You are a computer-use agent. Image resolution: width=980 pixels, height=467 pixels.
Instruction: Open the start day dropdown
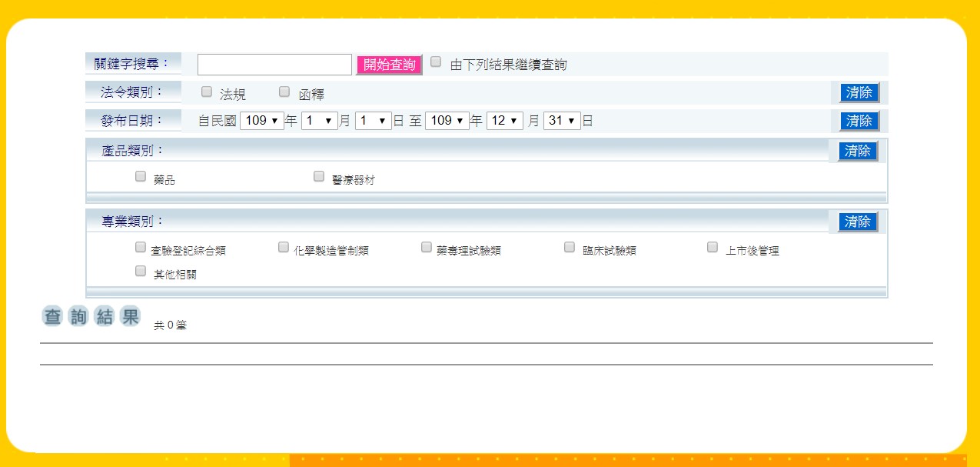click(x=373, y=121)
